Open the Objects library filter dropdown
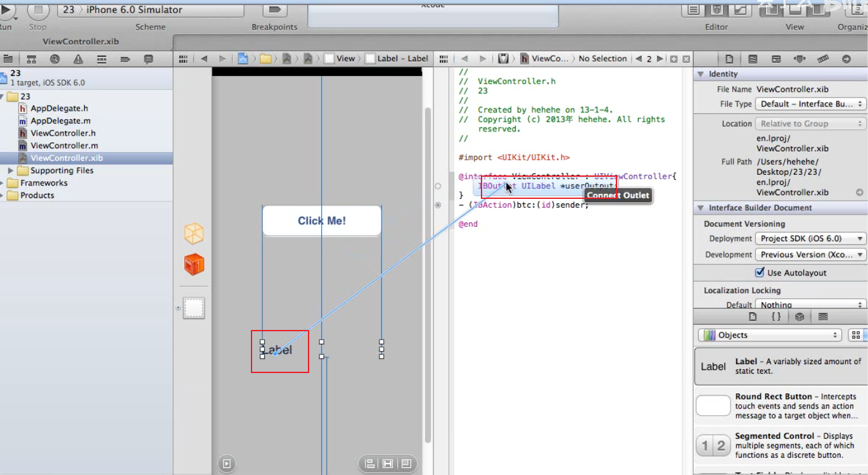Screen dimensions: 868x475 tap(769, 335)
